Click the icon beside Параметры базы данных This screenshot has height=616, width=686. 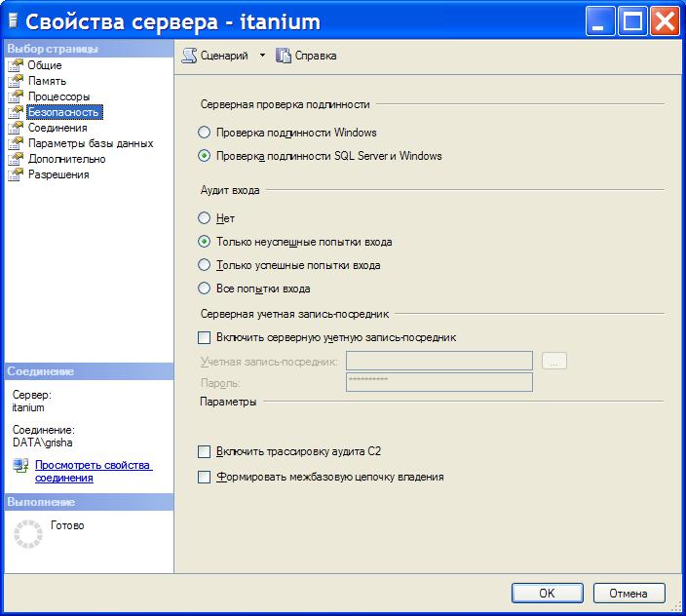click(16, 143)
